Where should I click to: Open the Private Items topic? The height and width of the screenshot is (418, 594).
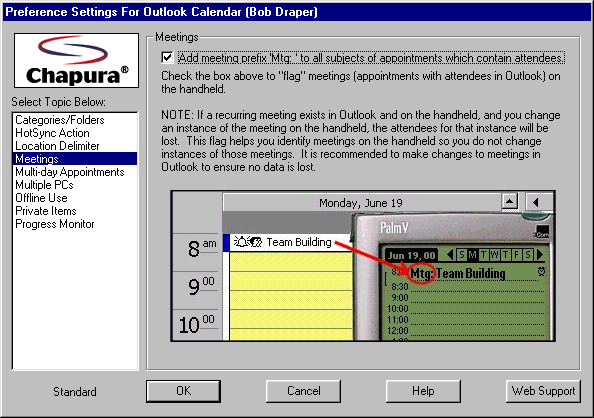coord(46,211)
